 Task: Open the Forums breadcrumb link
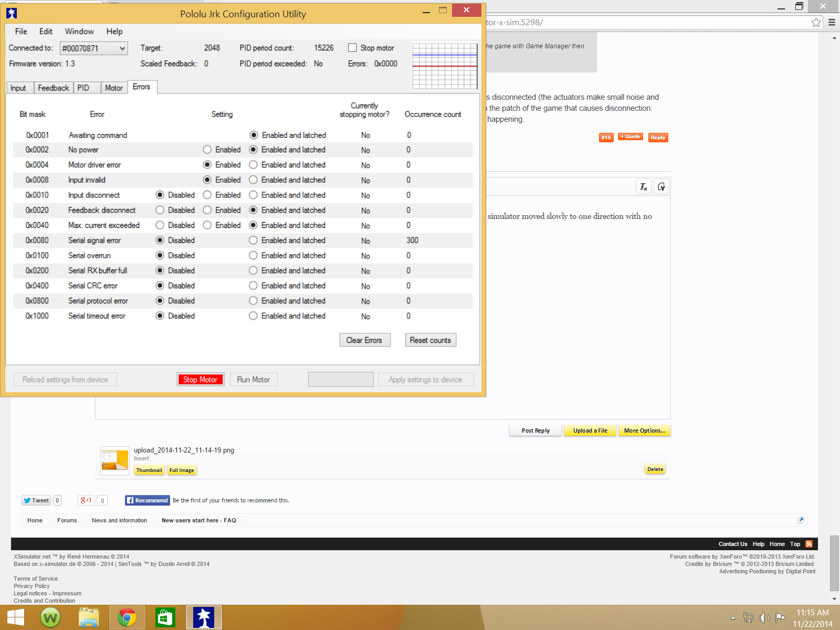coord(67,520)
